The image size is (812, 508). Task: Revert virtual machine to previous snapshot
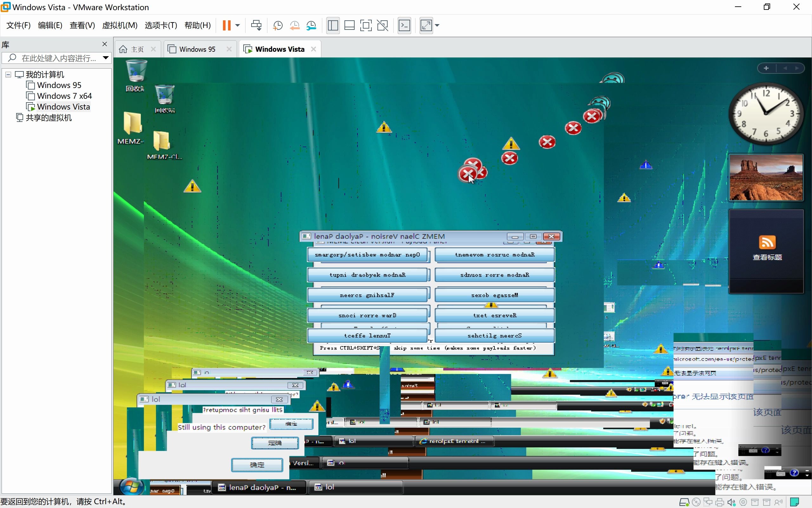(x=295, y=25)
